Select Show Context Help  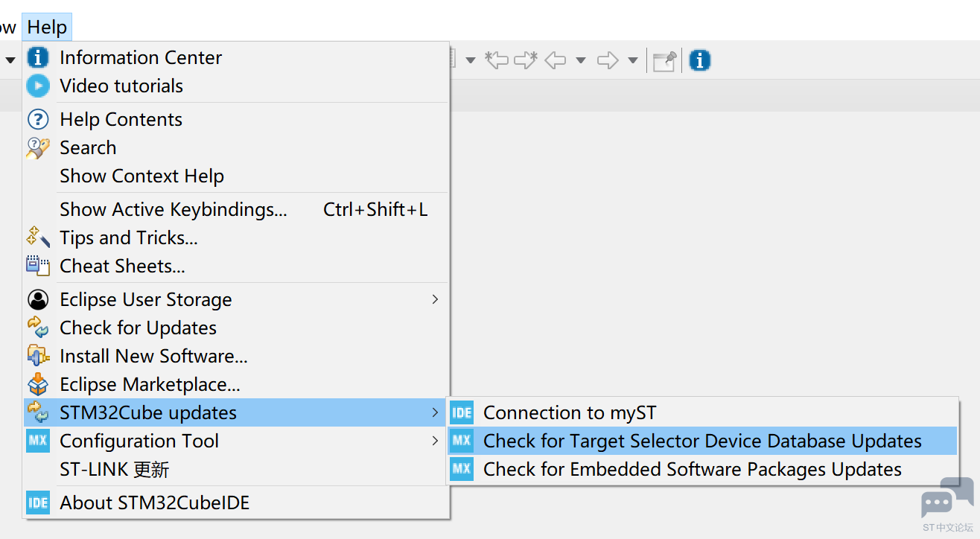coord(236,176)
